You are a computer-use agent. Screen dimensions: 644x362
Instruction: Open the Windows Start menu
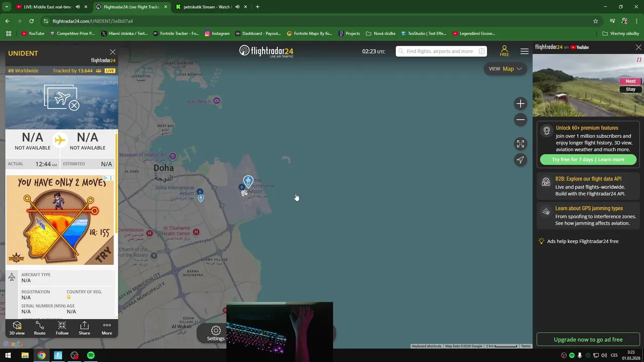8,355
